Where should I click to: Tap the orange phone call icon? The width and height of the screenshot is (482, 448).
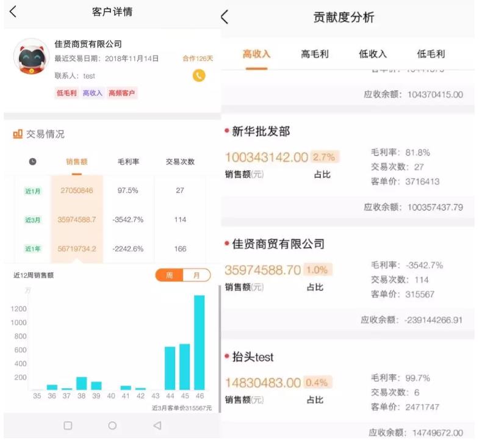[199, 75]
